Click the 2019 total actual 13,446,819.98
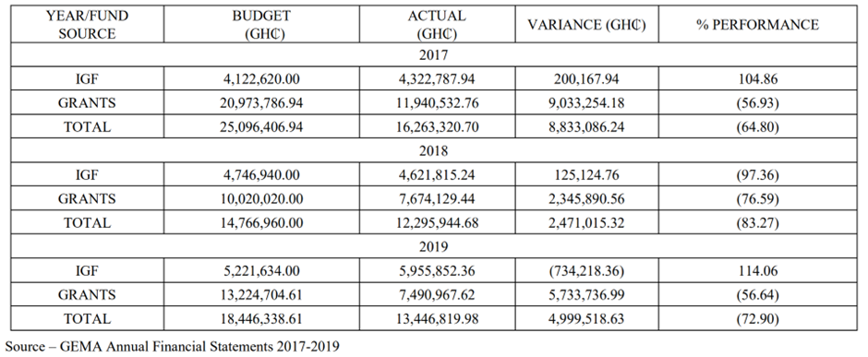Image resolution: width=868 pixels, height=357 pixels. (437, 318)
